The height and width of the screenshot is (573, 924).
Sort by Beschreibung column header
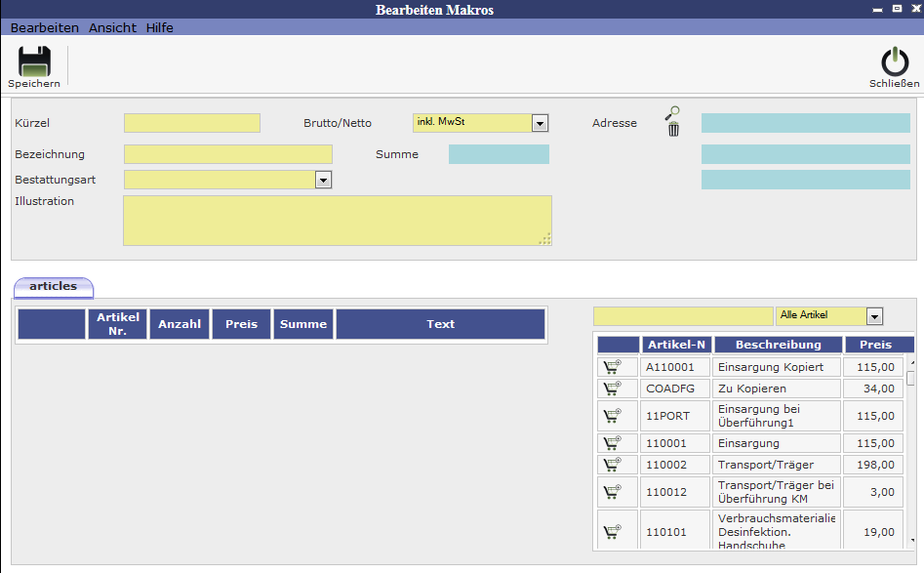coord(778,345)
